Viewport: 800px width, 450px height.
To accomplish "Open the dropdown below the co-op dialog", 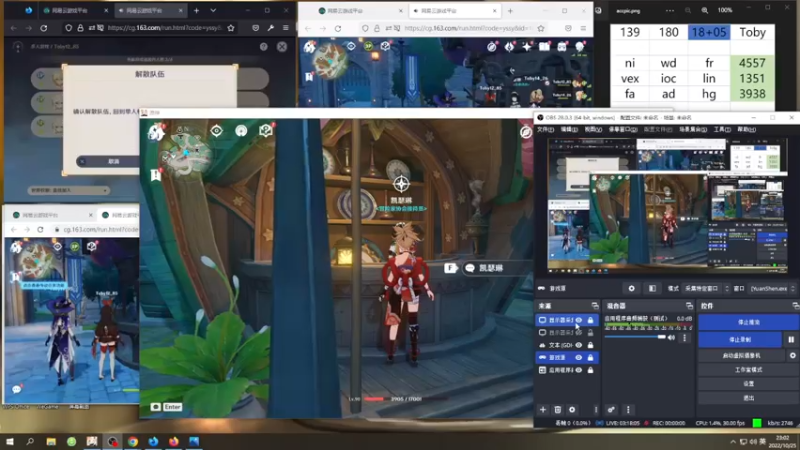I will pyautogui.click(x=68, y=190).
